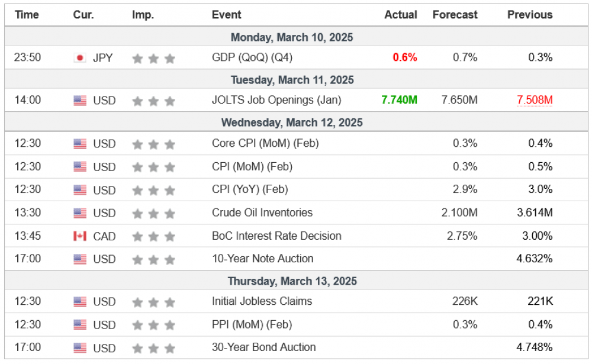
Task: Click the Canada flag icon beside CAD
Action: (x=80, y=236)
